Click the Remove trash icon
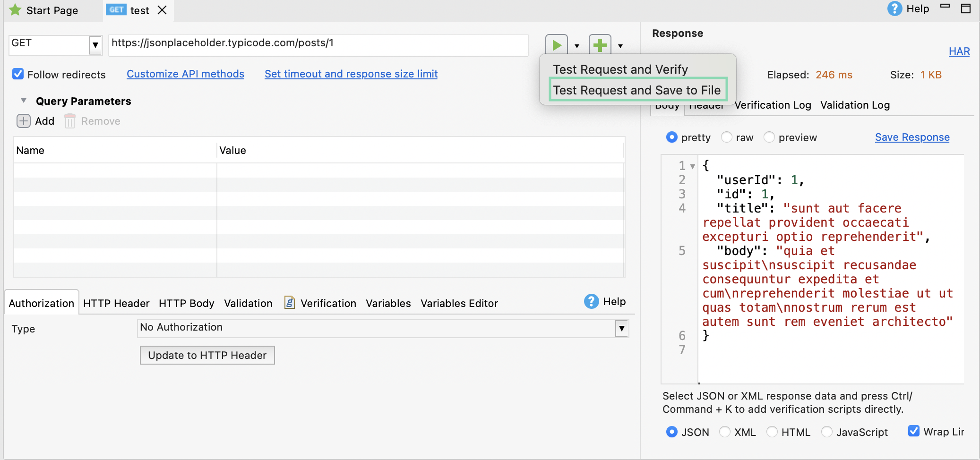The image size is (980, 460). (70, 121)
